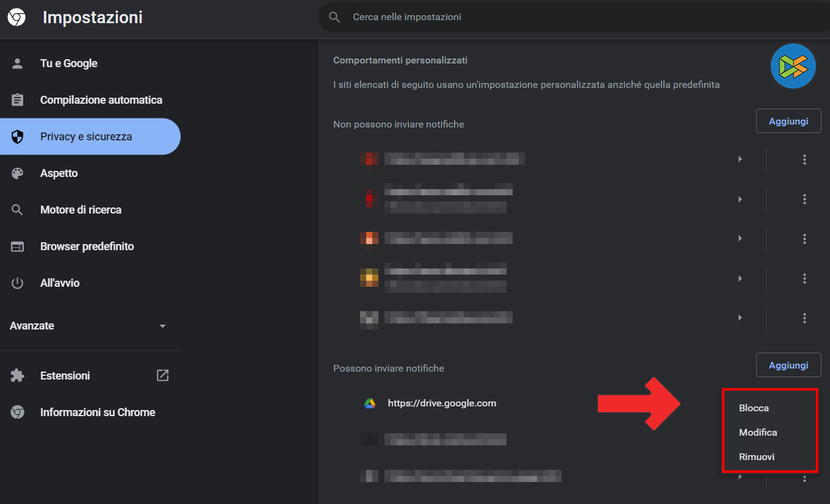This screenshot has width=830, height=504.
Task: Click the Cerca nelle impostazioni search field
Action: (549, 17)
